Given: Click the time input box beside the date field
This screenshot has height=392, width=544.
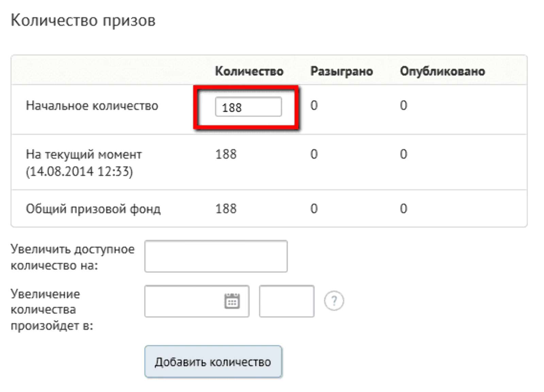Looking at the screenshot, I should click(286, 301).
